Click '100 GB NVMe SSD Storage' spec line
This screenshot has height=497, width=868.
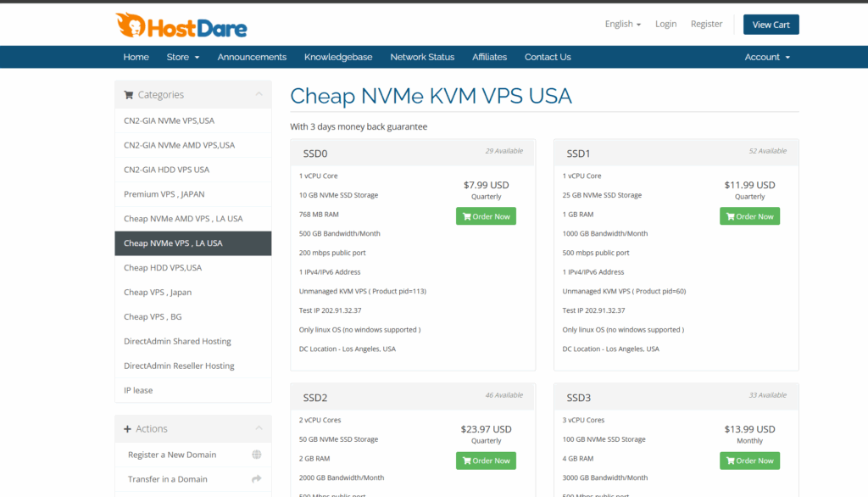point(604,439)
